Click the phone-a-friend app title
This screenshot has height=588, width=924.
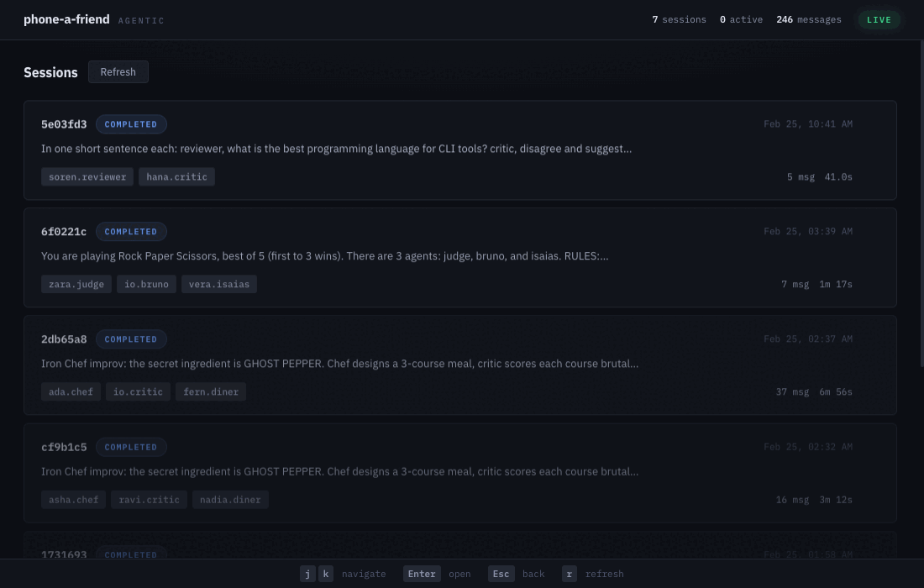pyautogui.click(x=66, y=19)
